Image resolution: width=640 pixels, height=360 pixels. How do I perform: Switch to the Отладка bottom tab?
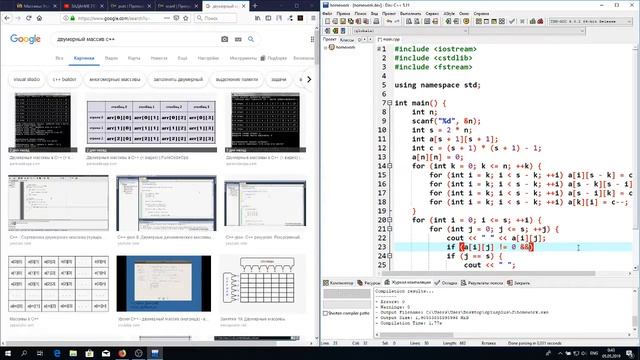tap(446, 282)
